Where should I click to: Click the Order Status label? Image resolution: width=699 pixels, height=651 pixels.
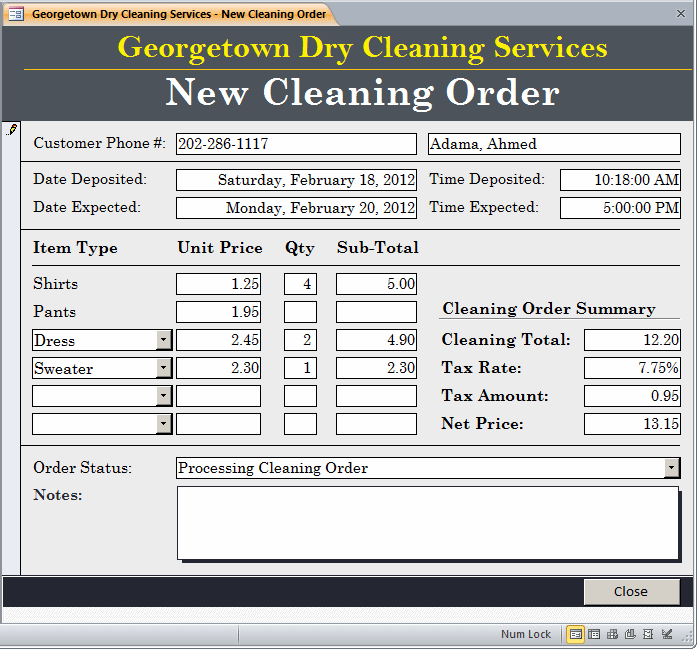click(x=82, y=468)
